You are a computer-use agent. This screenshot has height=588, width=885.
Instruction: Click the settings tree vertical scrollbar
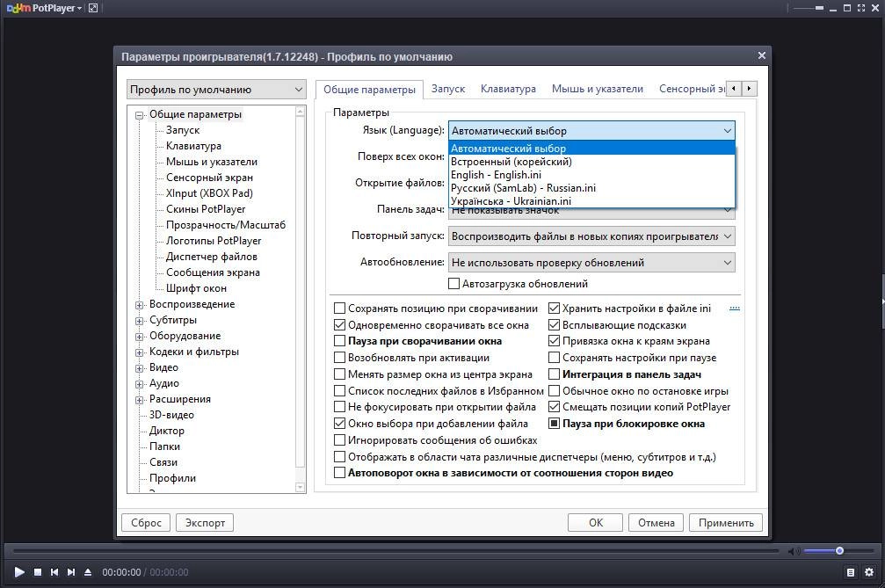tap(300, 299)
